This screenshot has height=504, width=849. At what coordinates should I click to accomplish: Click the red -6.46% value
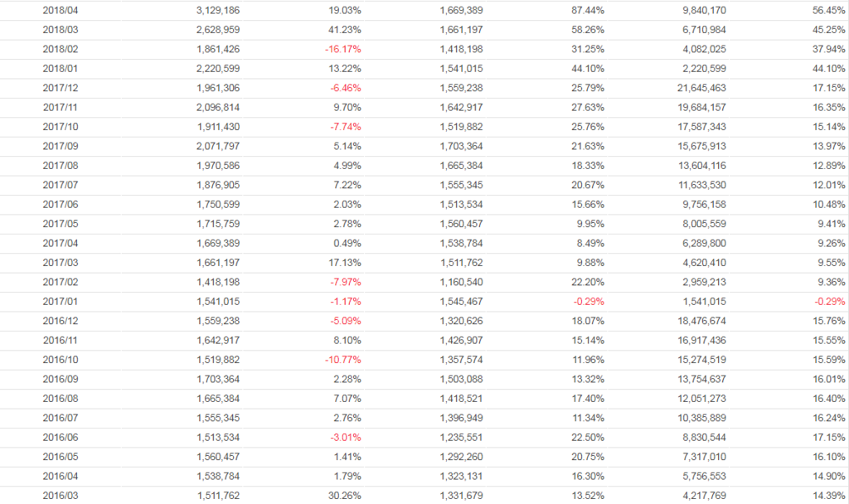click(345, 88)
